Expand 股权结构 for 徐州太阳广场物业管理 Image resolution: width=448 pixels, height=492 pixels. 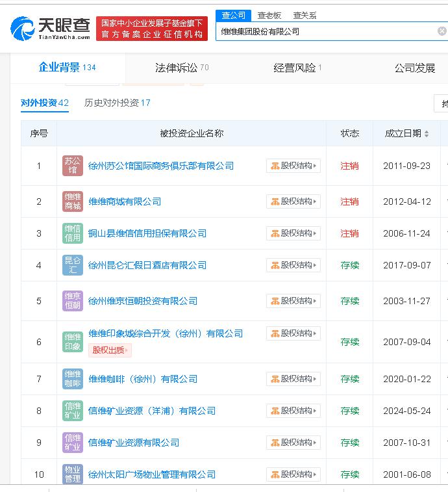tap(293, 474)
